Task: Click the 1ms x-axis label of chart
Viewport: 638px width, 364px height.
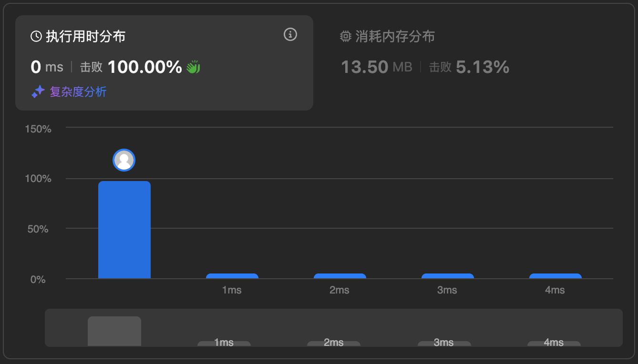Action: click(232, 290)
